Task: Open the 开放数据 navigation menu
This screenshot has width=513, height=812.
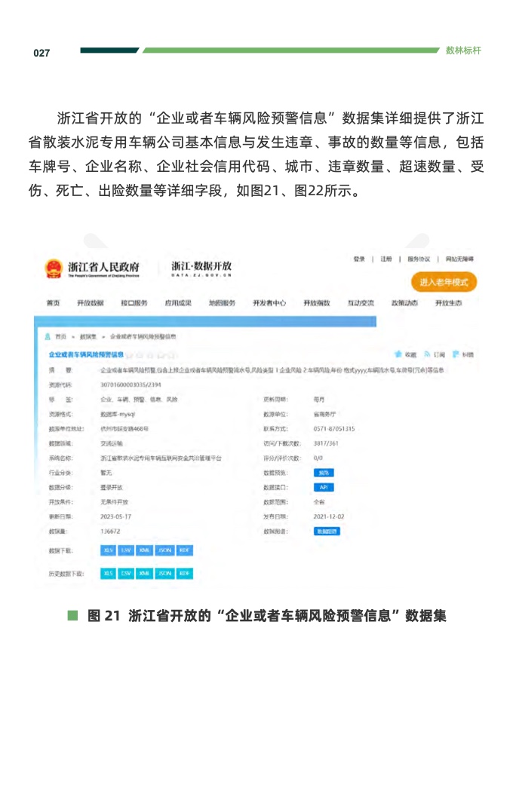Action: (90, 303)
